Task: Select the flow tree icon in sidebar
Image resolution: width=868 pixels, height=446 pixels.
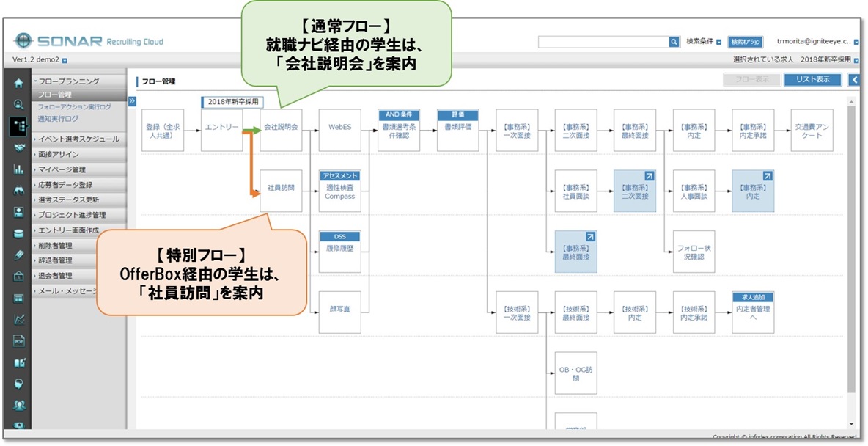Action: point(19,126)
